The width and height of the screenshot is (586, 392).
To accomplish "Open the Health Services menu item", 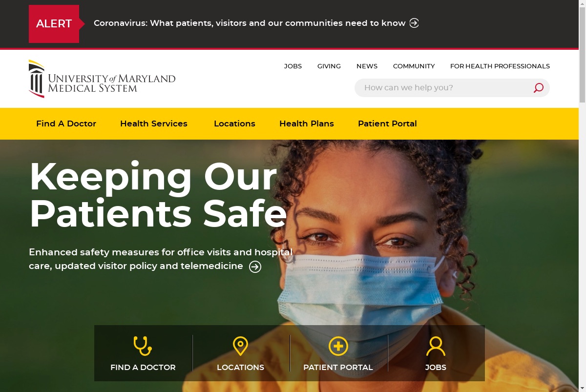I will click(x=154, y=124).
